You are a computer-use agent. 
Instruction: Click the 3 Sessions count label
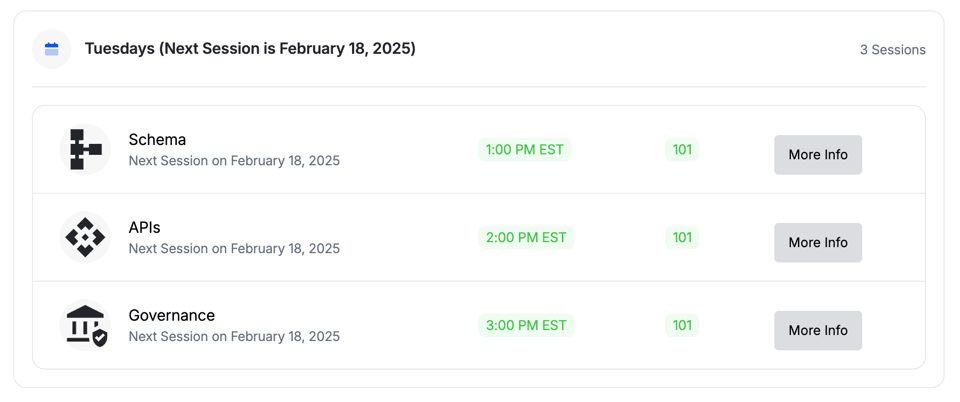pos(892,50)
